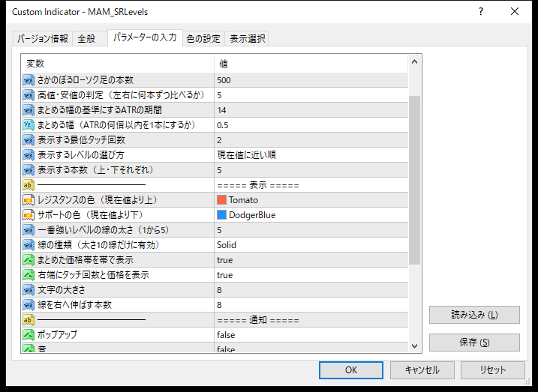Click enum icon beside 表示するレベルの選び方
538x392 pixels.
coord(29,155)
